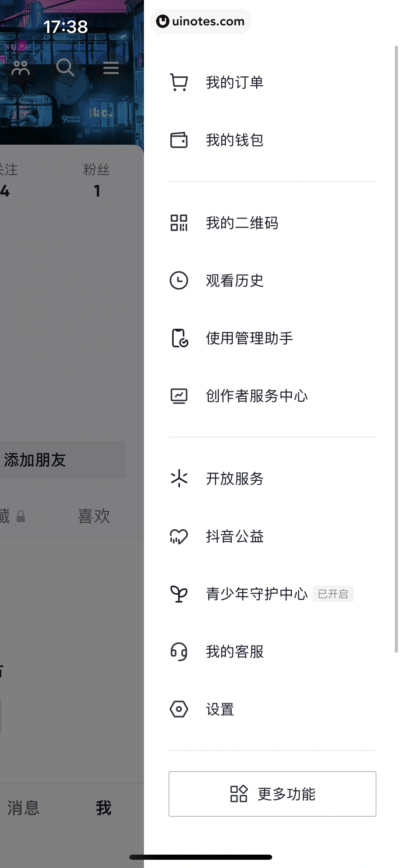Open 我的订单 via shopping cart icon

pyautogui.click(x=234, y=82)
